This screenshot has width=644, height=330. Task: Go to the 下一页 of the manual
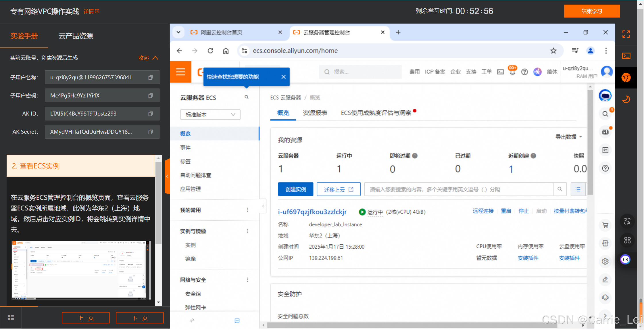140,318
